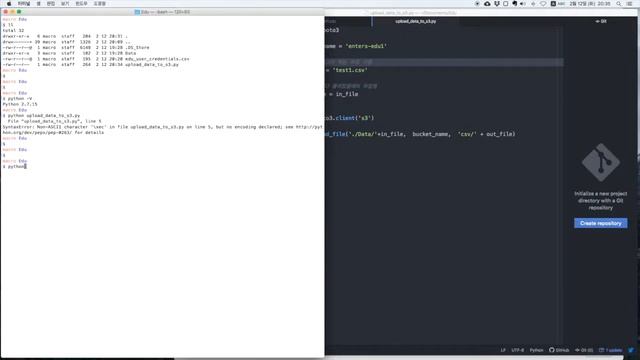The height and width of the screenshot is (360, 640).
Task: Click the Twitter bird icon in status bar
Action: pyautogui.click(x=631, y=350)
